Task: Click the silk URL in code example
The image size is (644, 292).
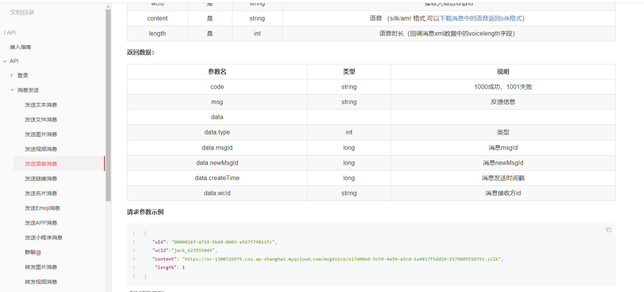Action: click(x=342, y=259)
